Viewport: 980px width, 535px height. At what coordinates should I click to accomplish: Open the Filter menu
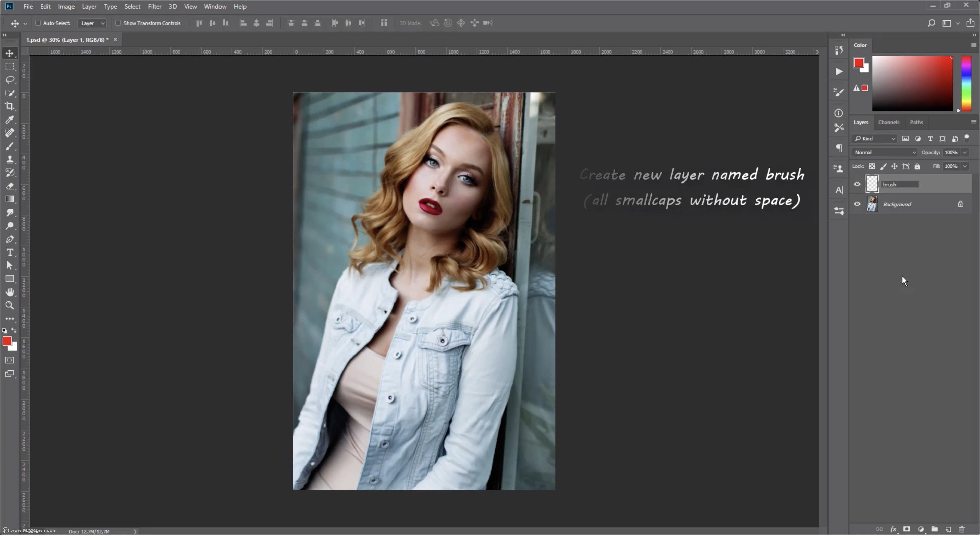tap(154, 6)
